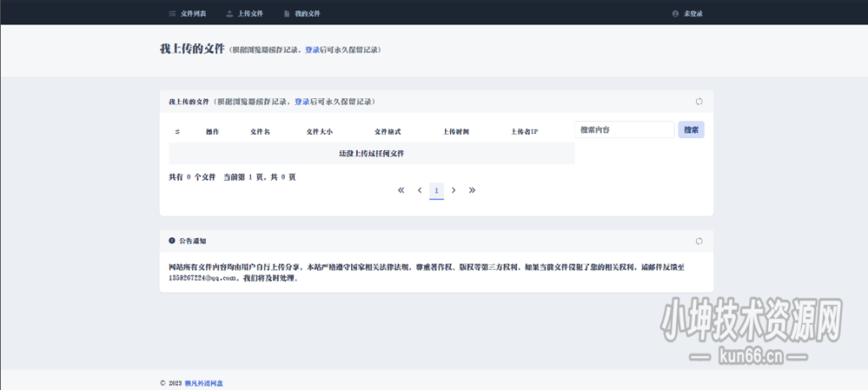
Task: Go to the 上传文件 page
Action: (245, 14)
